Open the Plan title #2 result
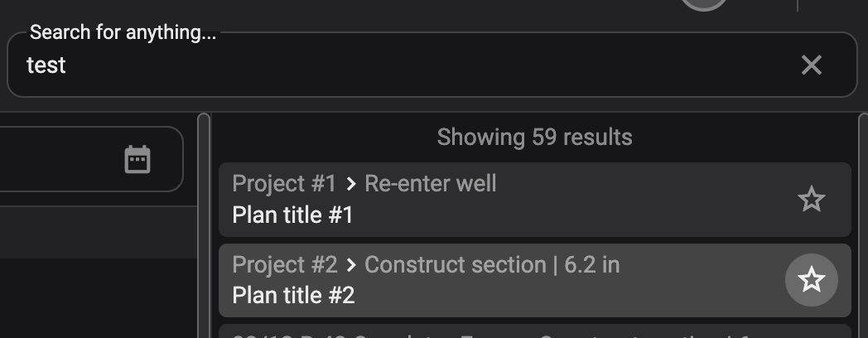Image resolution: width=868 pixels, height=338 pixels. [x=293, y=295]
